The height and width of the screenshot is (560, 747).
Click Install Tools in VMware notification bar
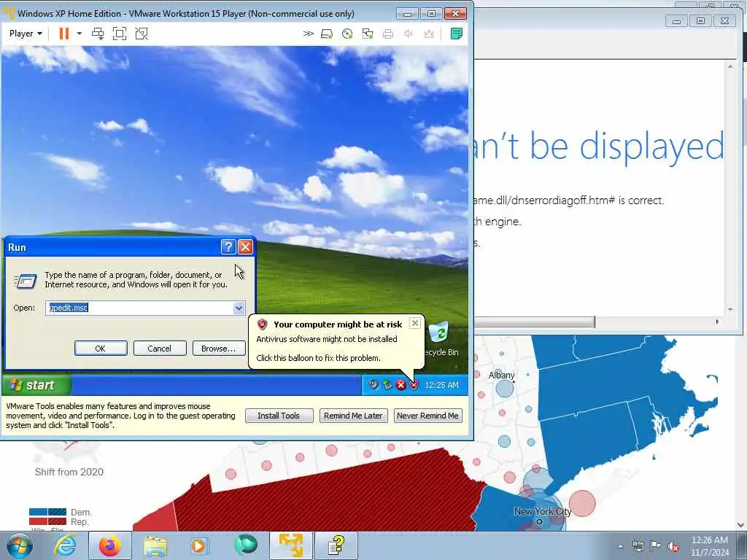pos(279,416)
